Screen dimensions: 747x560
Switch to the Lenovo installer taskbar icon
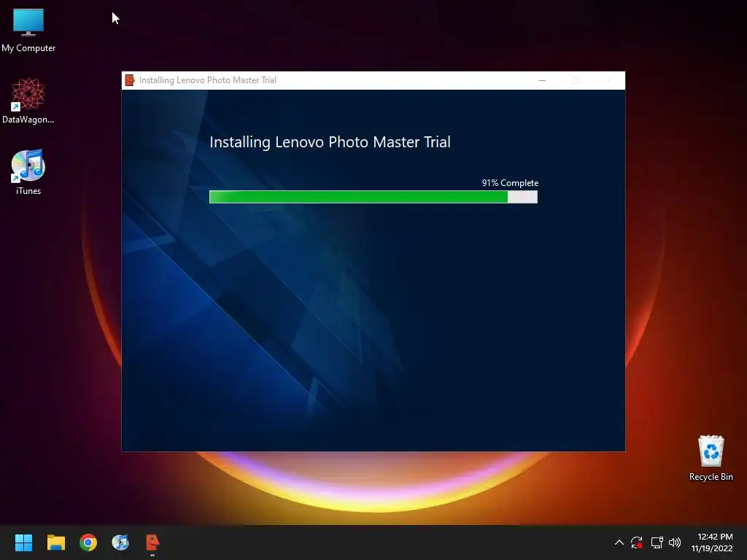coord(152,542)
